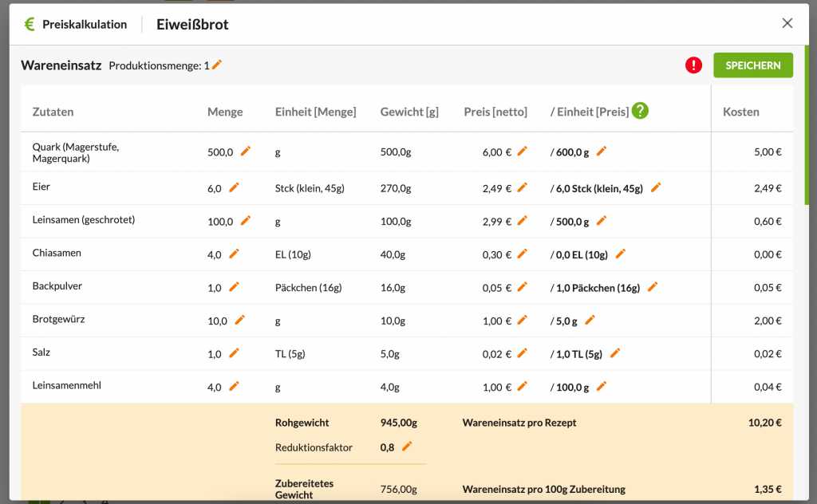Viewport: 817px width, 504px height.
Task: Open the price-per-unit help question mark
Action: point(640,111)
